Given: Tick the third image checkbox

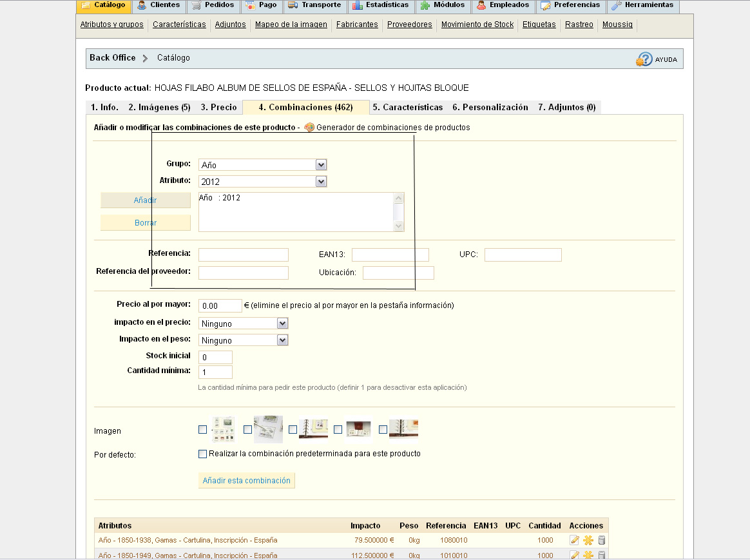Looking at the screenshot, I should [x=293, y=429].
